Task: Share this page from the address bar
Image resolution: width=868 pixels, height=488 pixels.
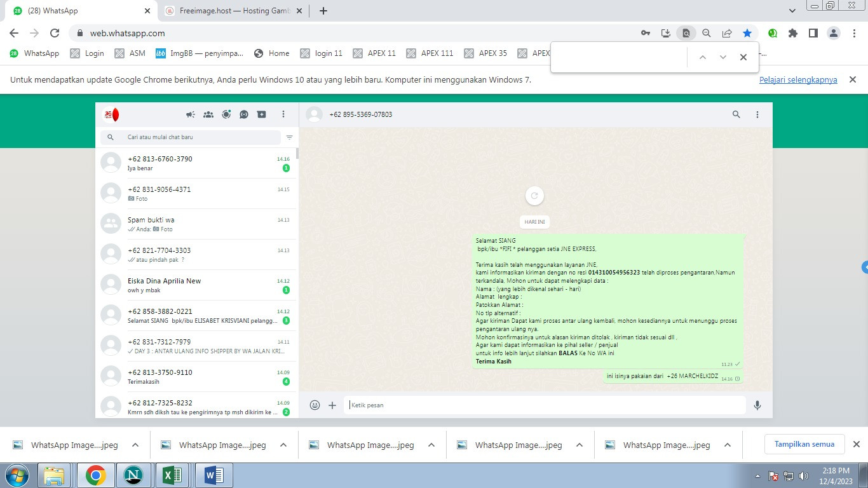Action: point(727,33)
